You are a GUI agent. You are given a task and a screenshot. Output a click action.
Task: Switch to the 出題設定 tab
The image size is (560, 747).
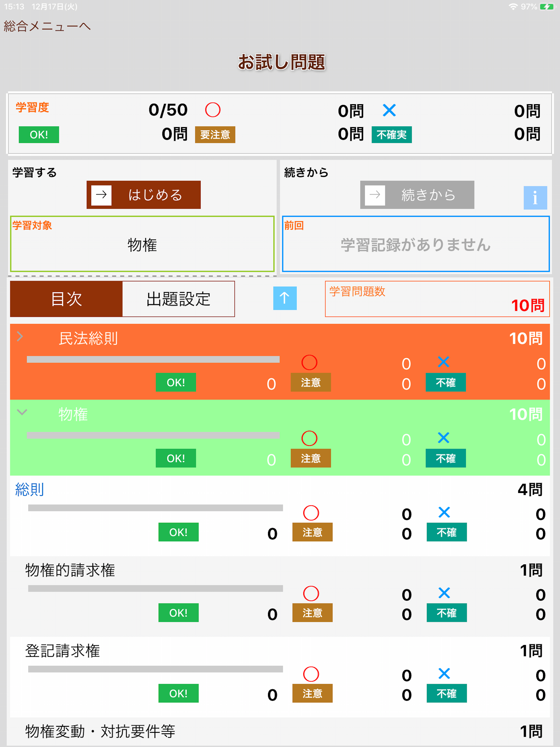tap(178, 299)
